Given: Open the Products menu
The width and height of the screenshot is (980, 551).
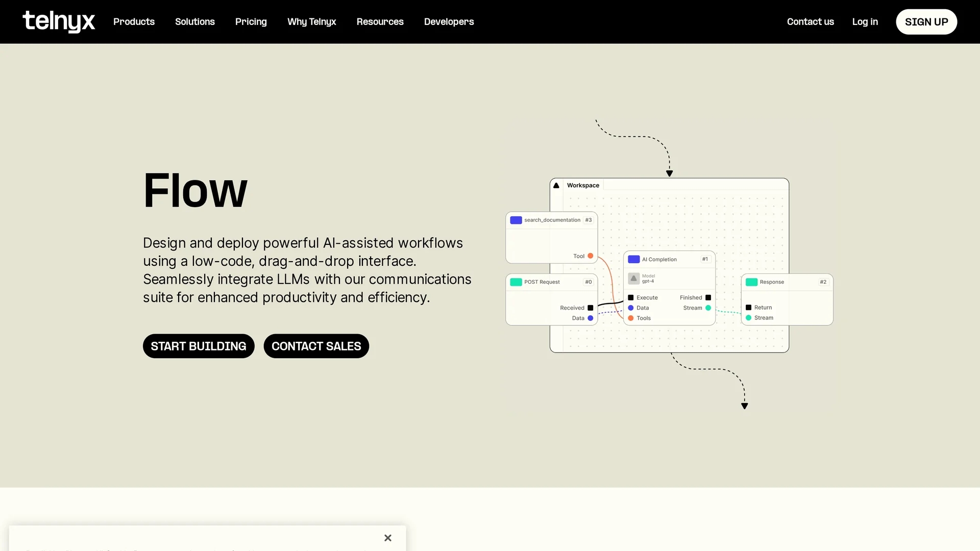Looking at the screenshot, I should pos(134,21).
